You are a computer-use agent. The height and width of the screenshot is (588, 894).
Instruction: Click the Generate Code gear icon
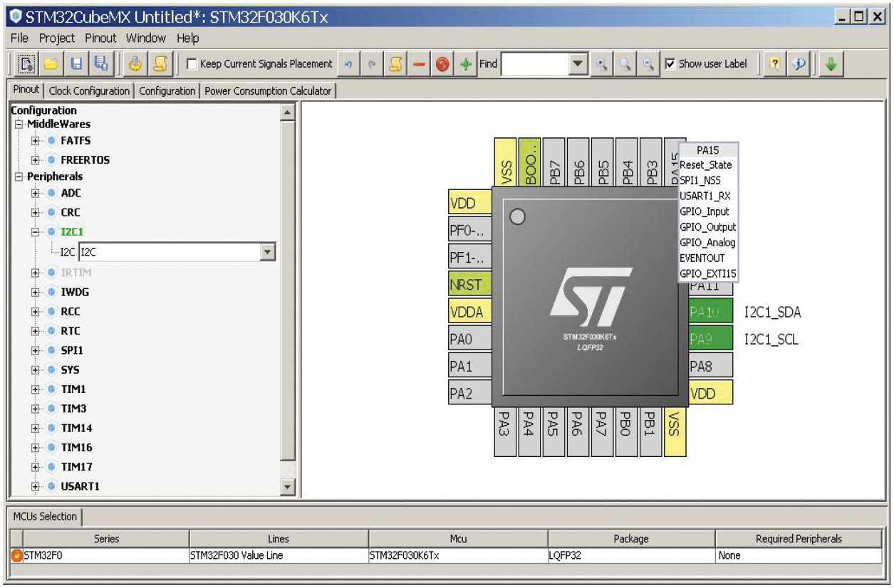coord(135,64)
